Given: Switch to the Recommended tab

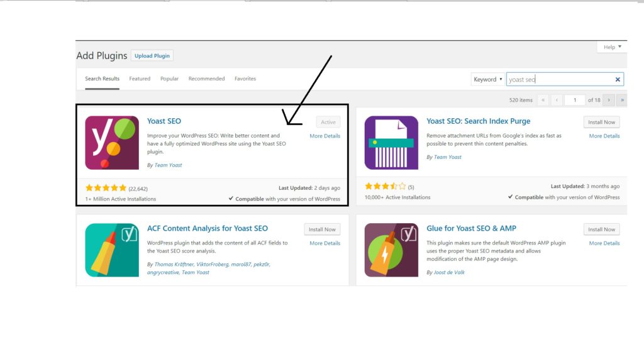Looking at the screenshot, I should tap(206, 79).
